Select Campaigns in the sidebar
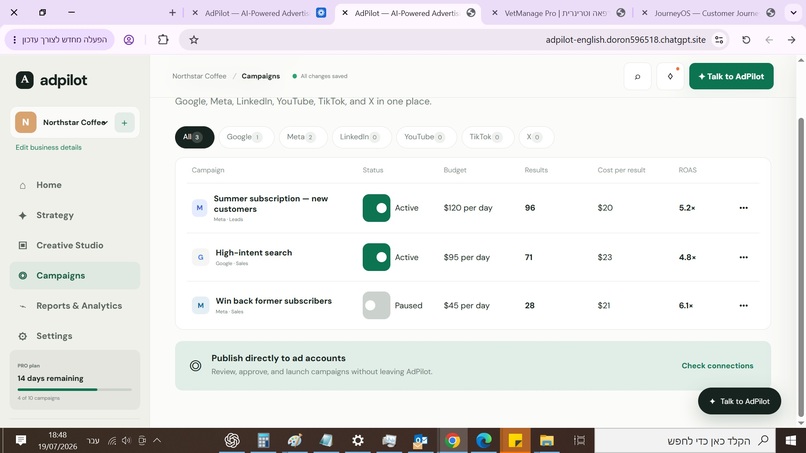 point(75,276)
